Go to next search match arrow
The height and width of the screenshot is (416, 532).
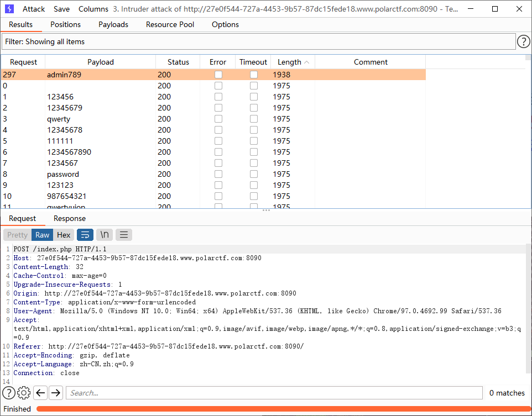point(56,393)
